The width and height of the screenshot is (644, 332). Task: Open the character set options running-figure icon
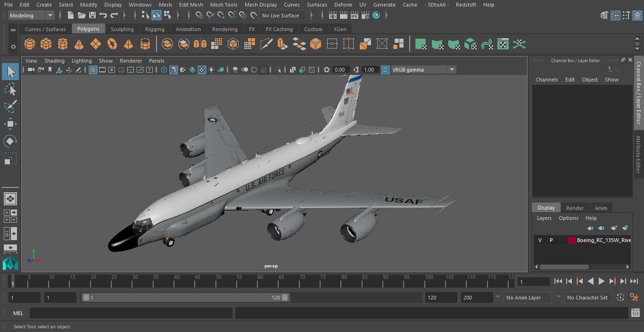tap(635, 298)
